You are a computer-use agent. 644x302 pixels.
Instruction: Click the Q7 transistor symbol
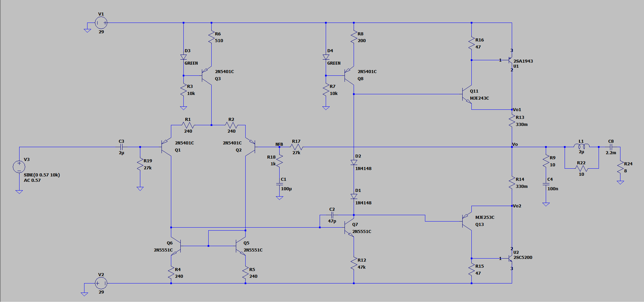[349, 228]
